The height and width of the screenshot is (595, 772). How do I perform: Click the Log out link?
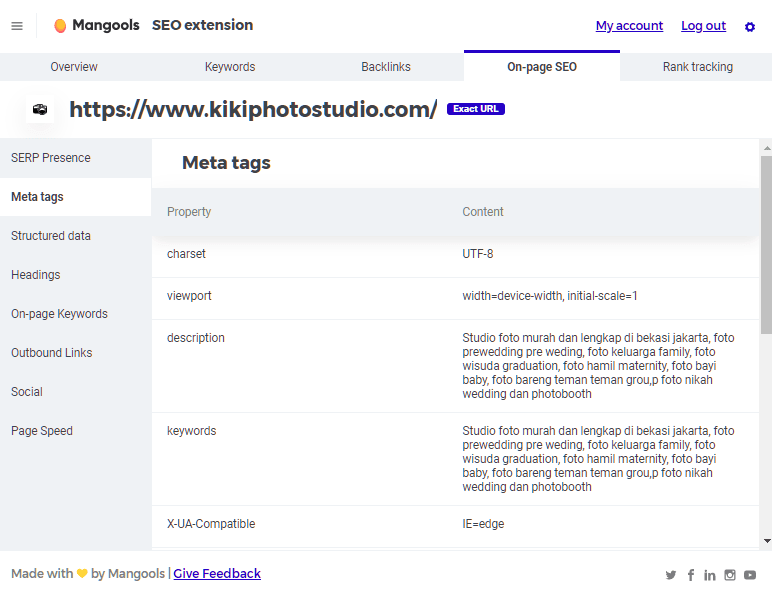[x=703, y=26]
